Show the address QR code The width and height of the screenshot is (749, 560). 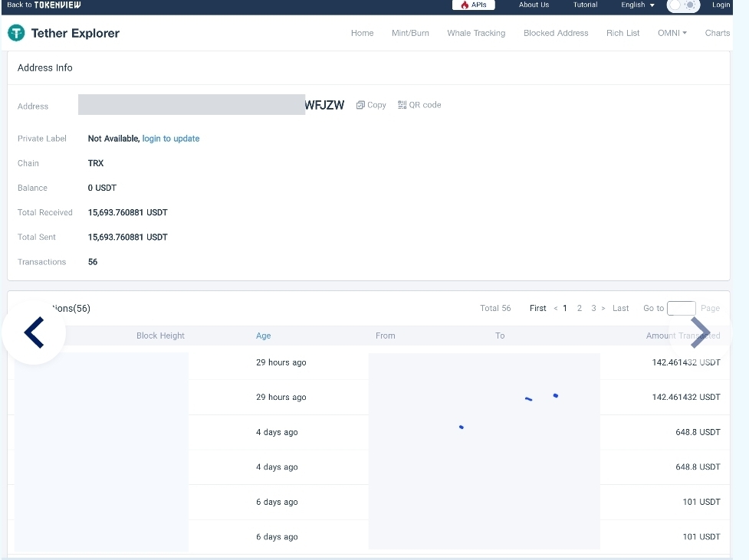click(x=419, y=105)
